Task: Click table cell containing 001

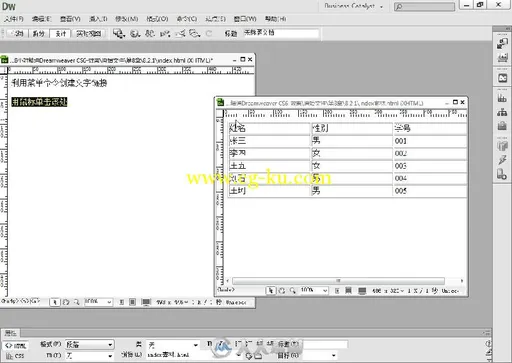Action: tap(430, 141)
